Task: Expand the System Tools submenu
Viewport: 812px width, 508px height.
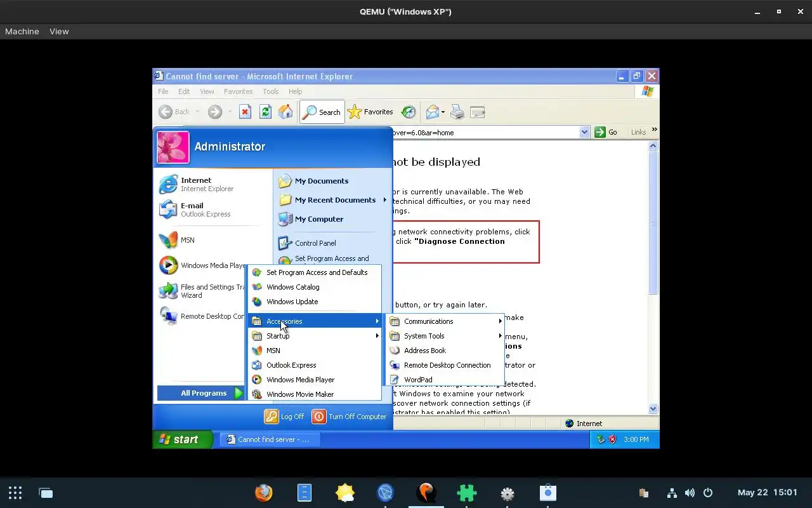Action: [445, 336]
